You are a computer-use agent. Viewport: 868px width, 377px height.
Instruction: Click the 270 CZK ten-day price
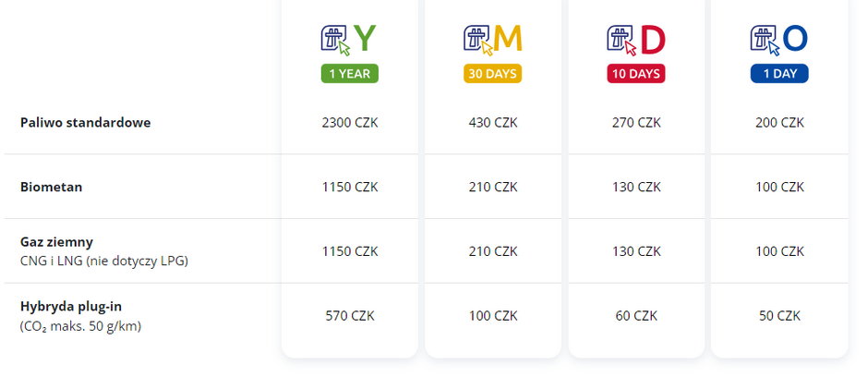tap(636, 122)
